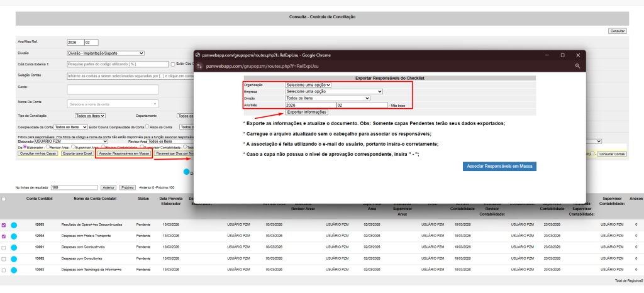
Task: Go to next page with Próximo button
Action: coord(128,187)
